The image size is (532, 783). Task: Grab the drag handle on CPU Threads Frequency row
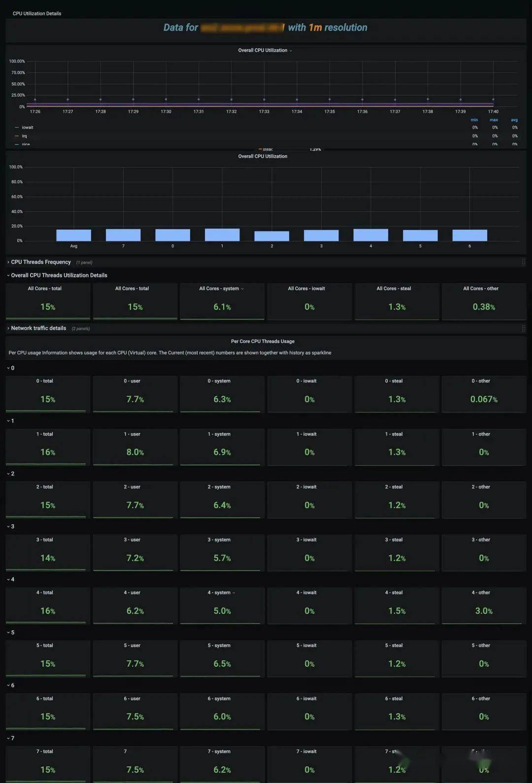(524, 262)
